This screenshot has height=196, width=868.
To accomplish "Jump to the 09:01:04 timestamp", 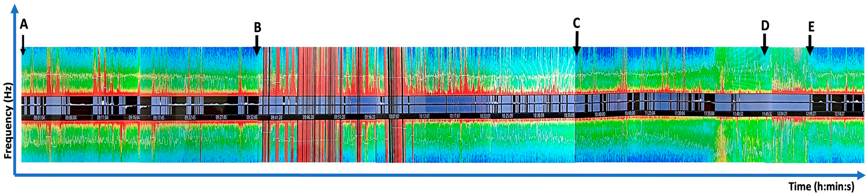I will (x=39, y=118).
